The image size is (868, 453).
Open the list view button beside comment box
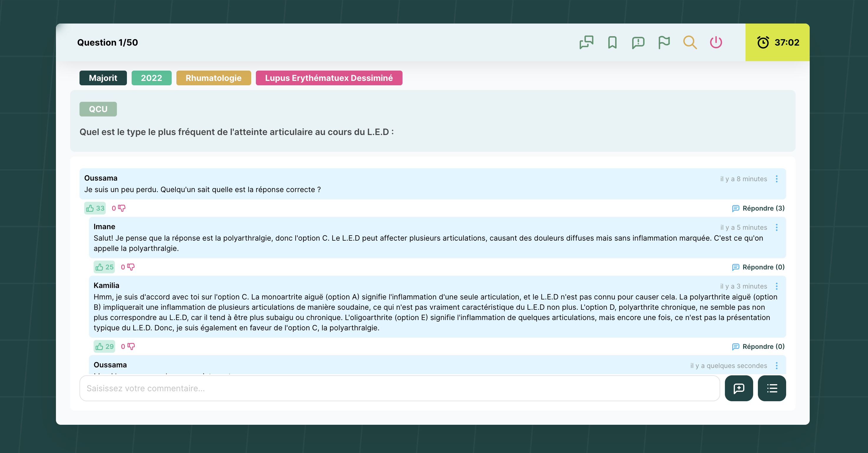tap(772, 388)
